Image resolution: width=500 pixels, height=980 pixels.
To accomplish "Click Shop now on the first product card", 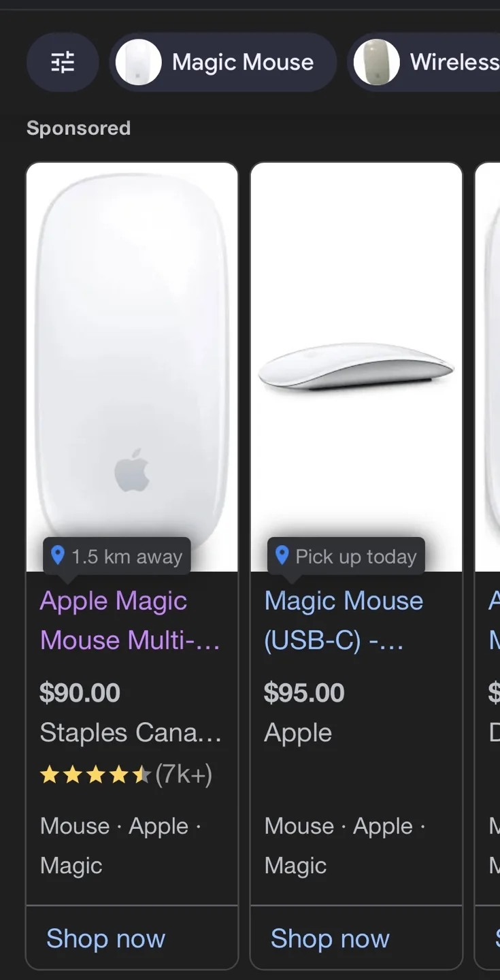I will coord(105,938).
